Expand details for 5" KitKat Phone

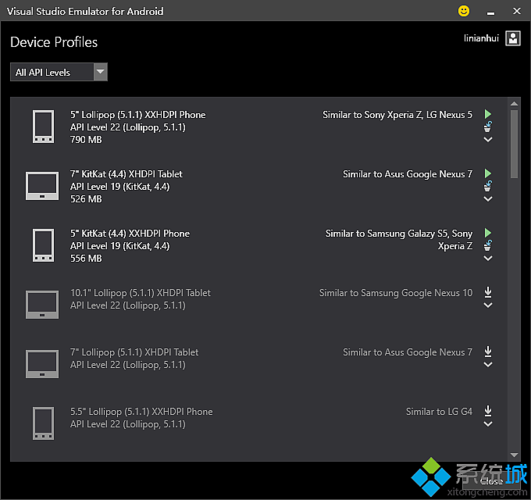(x=488, y=258)
